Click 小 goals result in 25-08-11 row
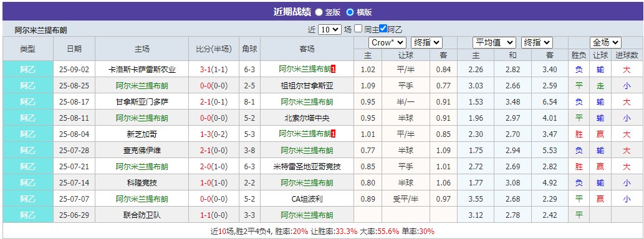Image resolution: width=644 pixels, height=239 pixels. pyautogui.click(x=627, y=118)
